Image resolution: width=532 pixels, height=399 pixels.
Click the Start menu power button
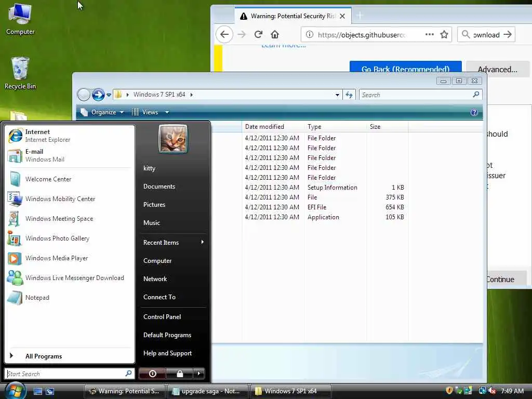152,374
